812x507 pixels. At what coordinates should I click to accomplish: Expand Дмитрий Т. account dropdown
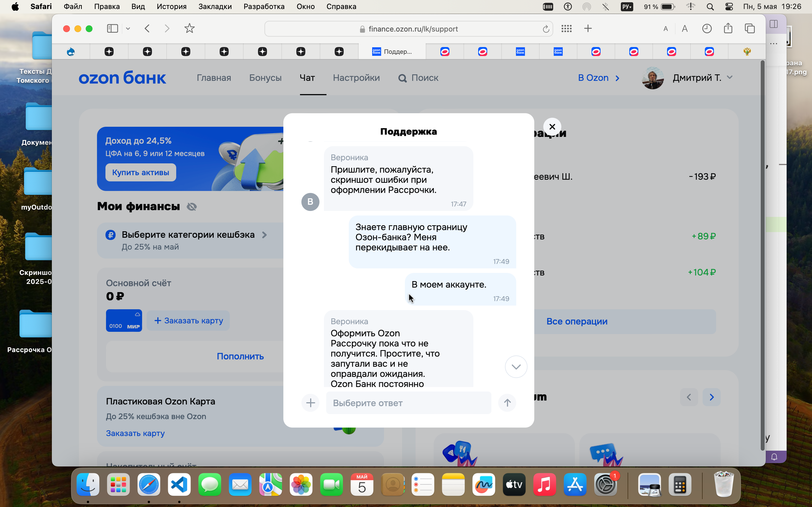pos(729,77)
